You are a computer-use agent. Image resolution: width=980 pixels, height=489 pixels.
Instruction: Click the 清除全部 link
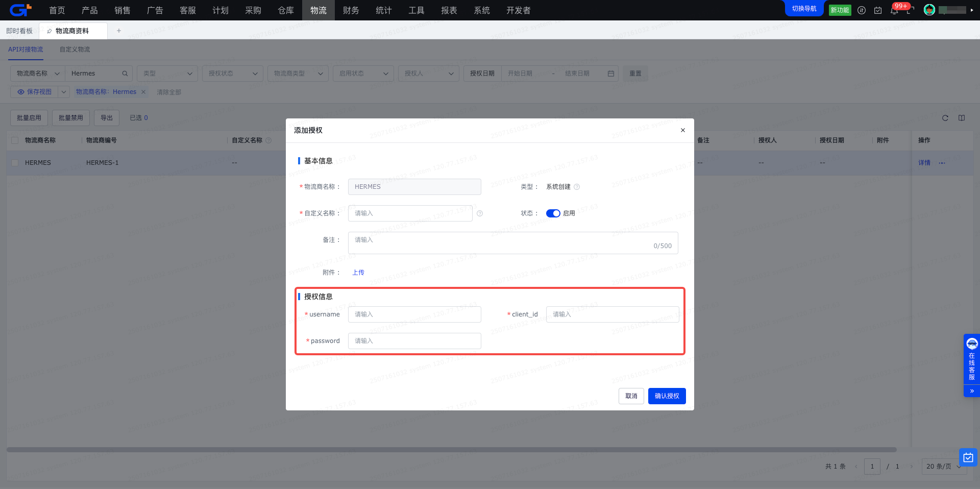click(169, 92)
